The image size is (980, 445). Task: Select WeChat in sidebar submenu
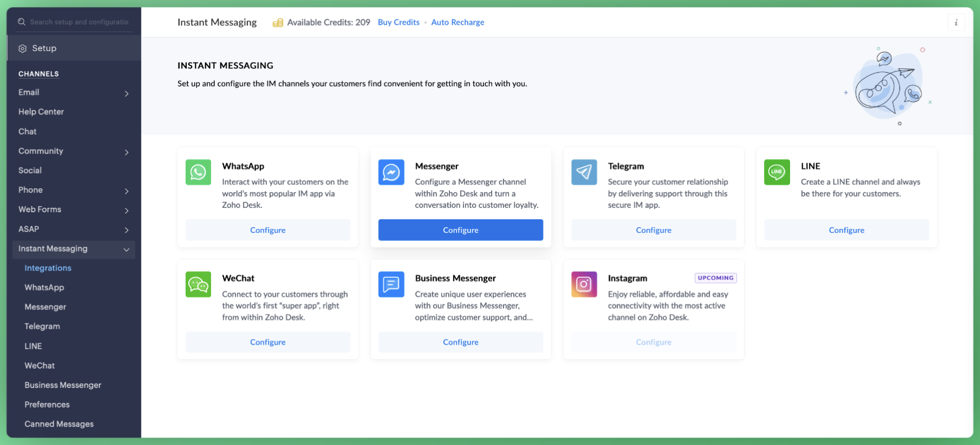(x=40, y=366)
